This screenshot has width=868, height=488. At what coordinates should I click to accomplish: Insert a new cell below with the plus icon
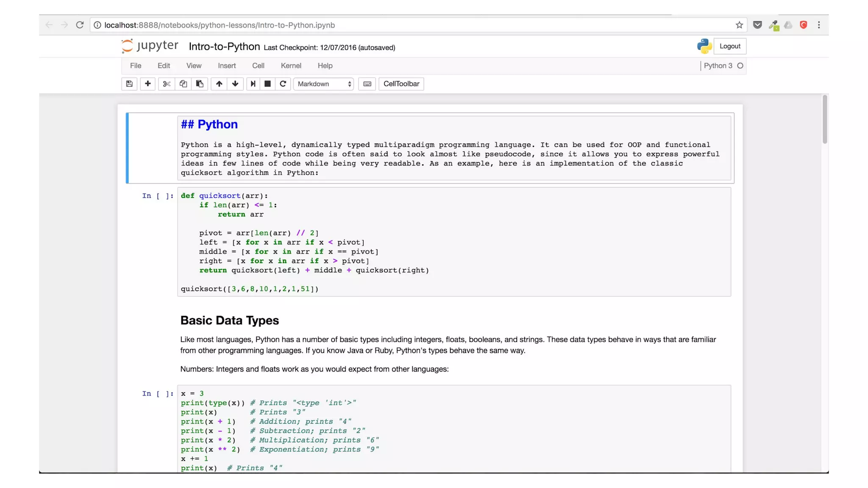pos(147,84)
